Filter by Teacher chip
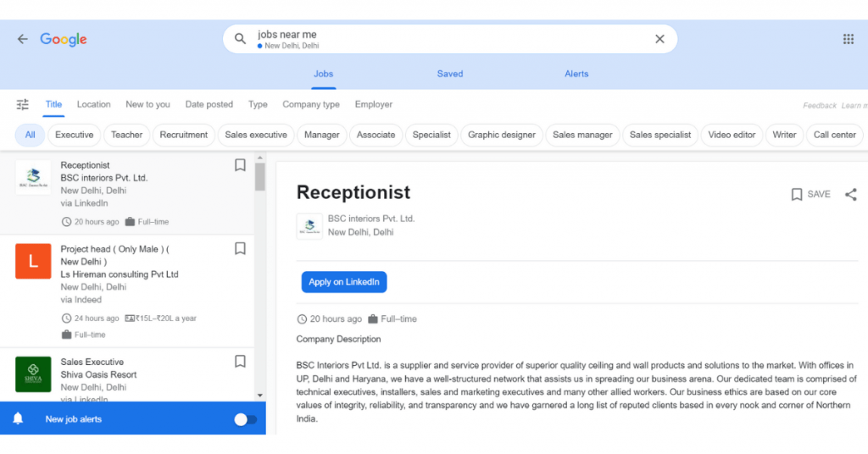Image resolution: width=868 pixels, height=454 pixels. coord(127,135)
